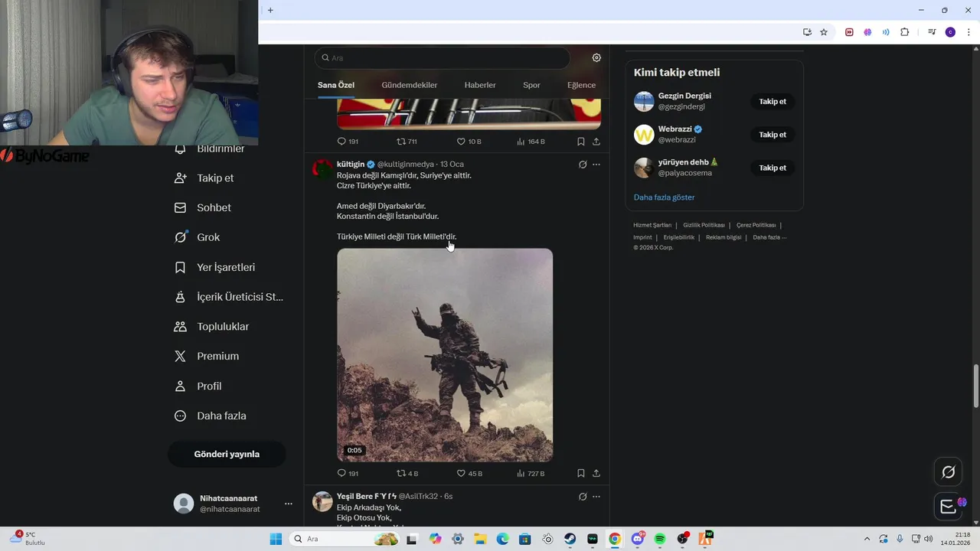Image resolution: width=980 pixels, height=551 pixels.
Task: Click Gönderi yayınla button
Action: (227, 454)
